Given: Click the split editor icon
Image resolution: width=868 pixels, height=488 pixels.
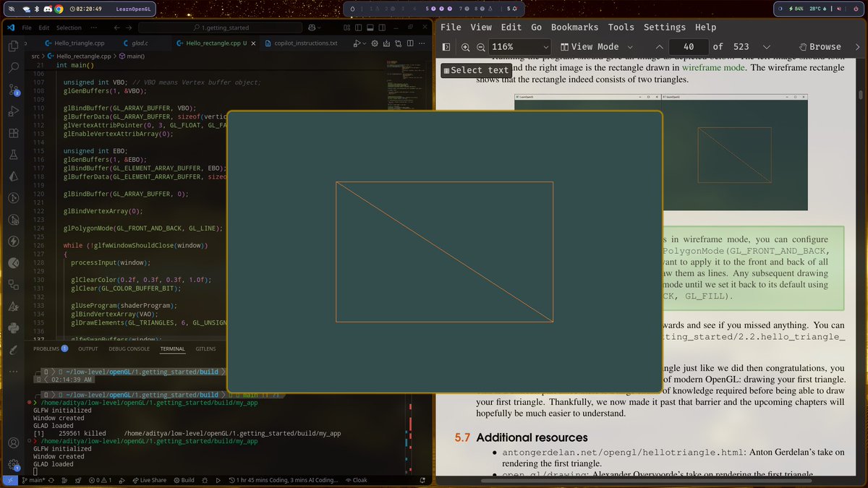Looking at the screenshot, I should [x=410, y=43].
